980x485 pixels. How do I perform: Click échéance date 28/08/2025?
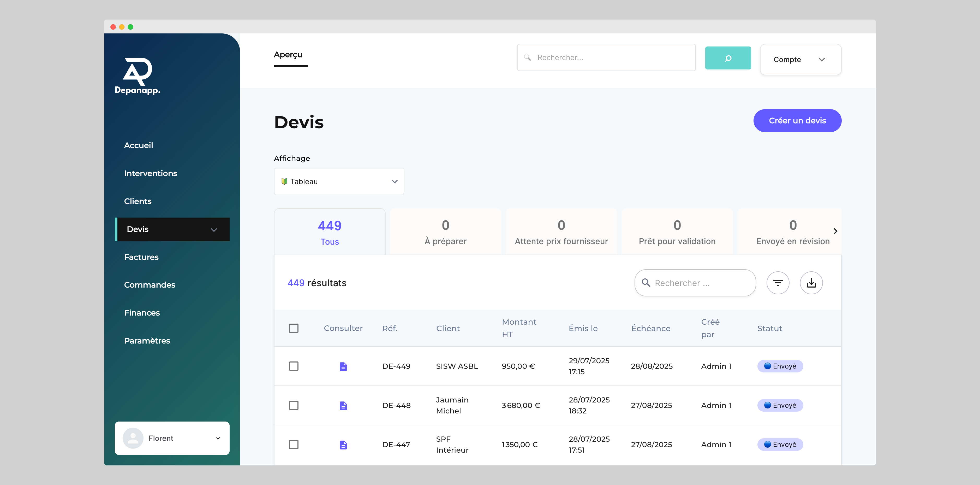click(x=652, y=366)
